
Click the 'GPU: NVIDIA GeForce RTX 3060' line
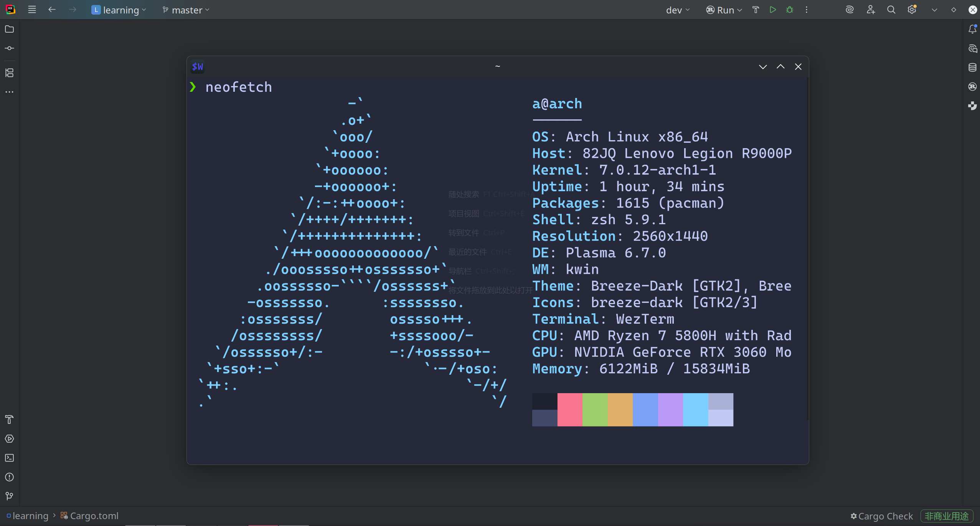click(x=662, y=352)
